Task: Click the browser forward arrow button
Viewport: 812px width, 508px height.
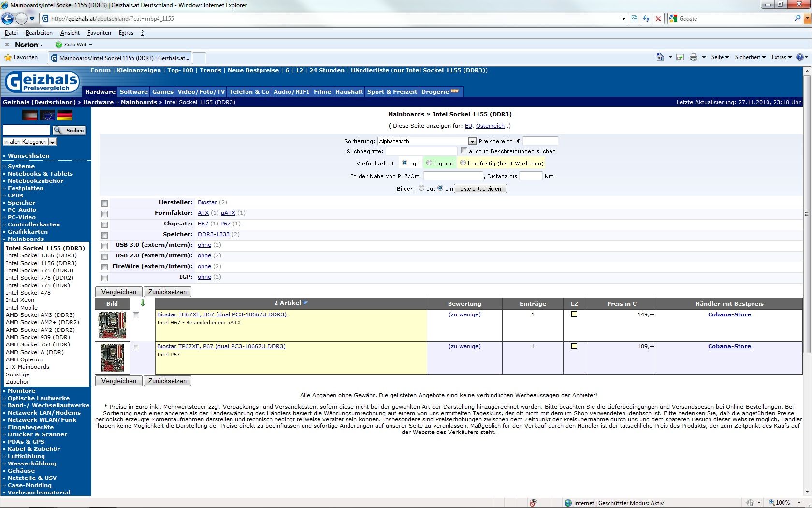Action: 21,19
